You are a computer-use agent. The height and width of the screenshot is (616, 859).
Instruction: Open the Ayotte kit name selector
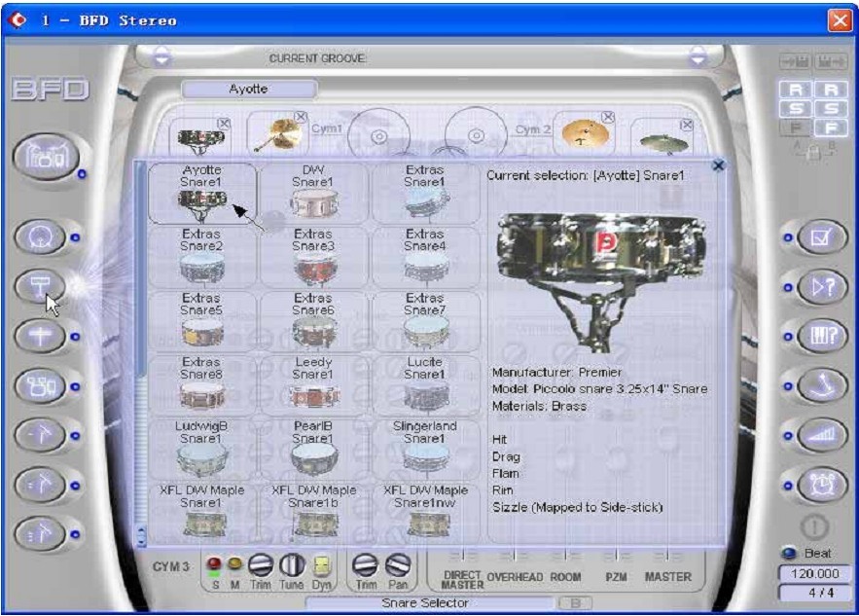(x=249, y=90)
